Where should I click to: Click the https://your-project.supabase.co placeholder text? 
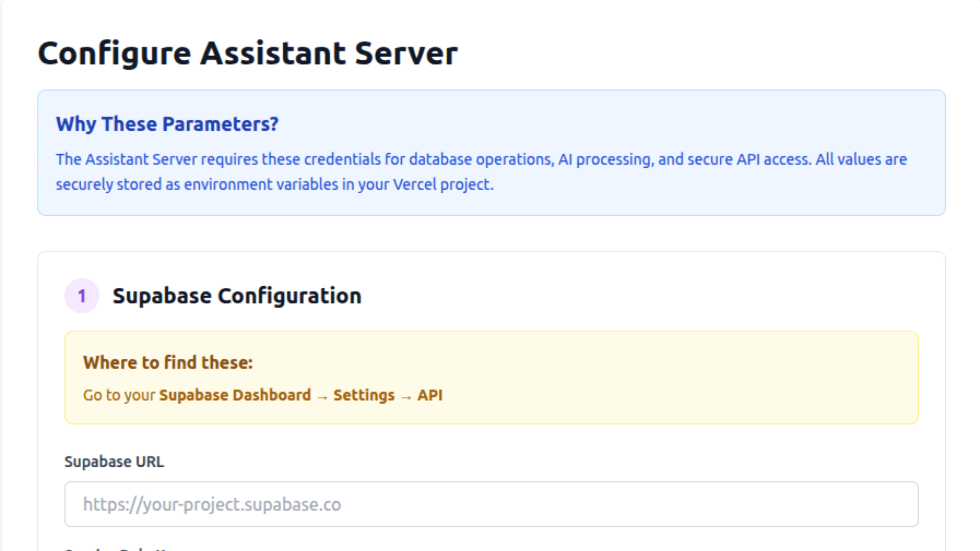pos(212,505)
